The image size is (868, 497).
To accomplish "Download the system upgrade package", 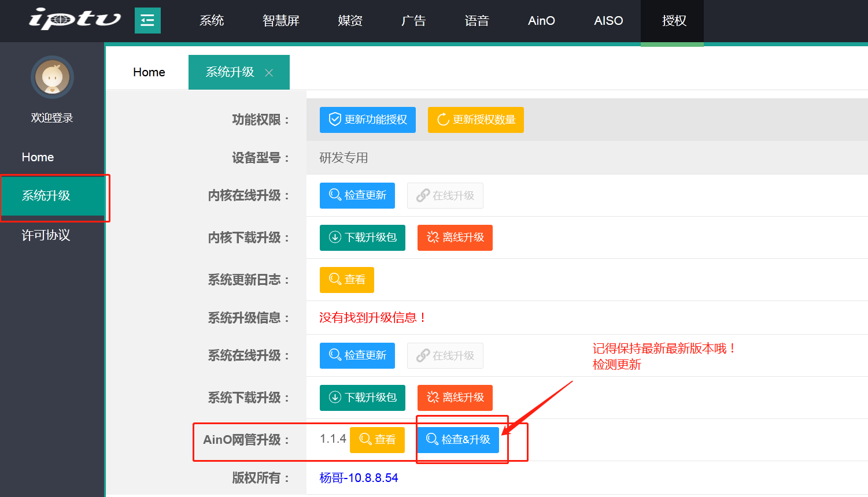I will pos(362,398).
